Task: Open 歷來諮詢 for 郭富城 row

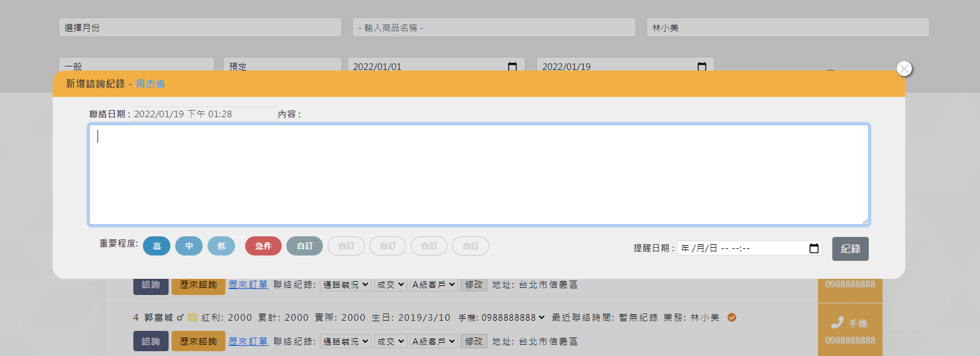Action: tap(199, 341)
